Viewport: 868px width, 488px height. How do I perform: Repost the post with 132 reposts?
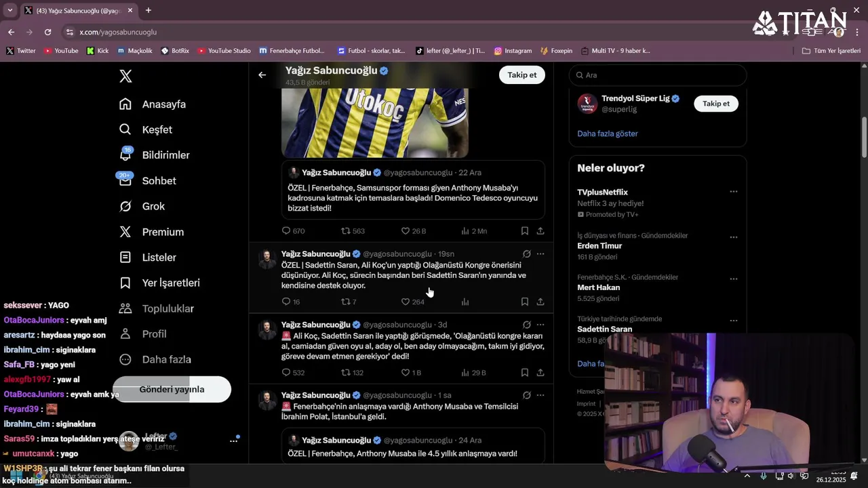(x=352, y=373)
